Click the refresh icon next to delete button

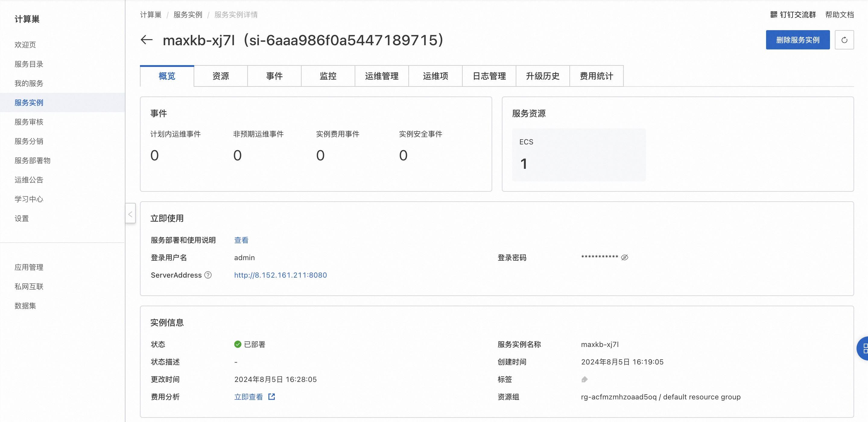845,40
